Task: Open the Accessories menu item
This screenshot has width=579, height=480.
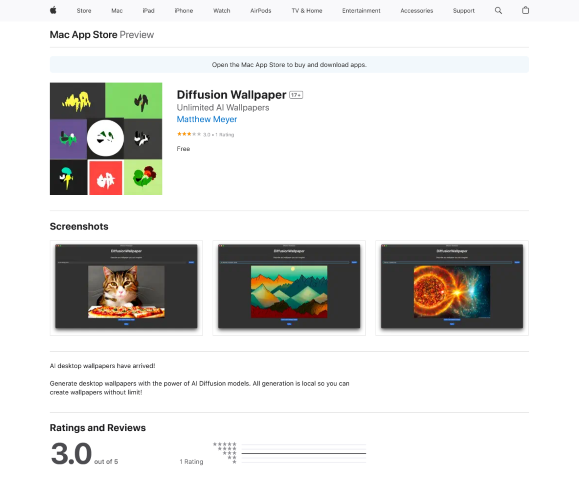Action: [417, 11]
